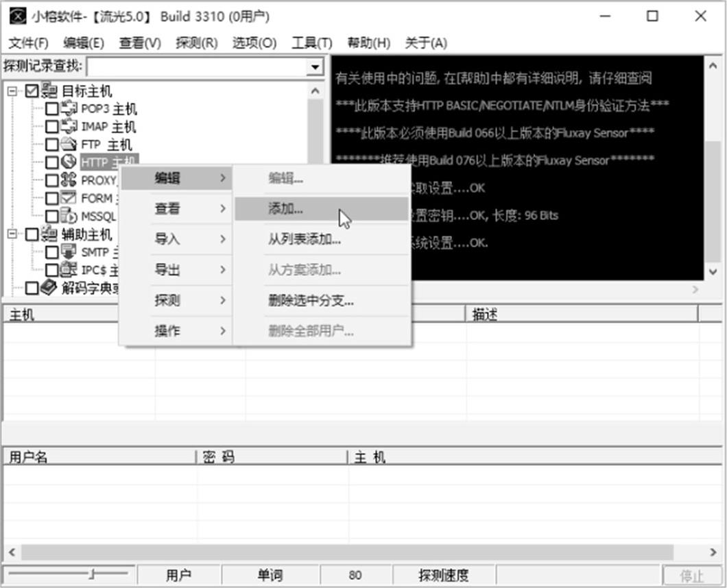
Task: Click the 80 value in status bar
Action: pos(355,576)
